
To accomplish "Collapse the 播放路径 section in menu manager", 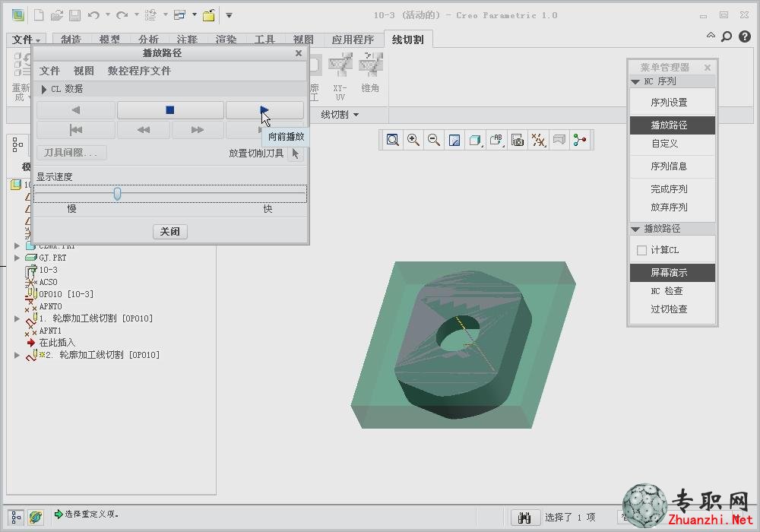I will (x=635, y=230).
